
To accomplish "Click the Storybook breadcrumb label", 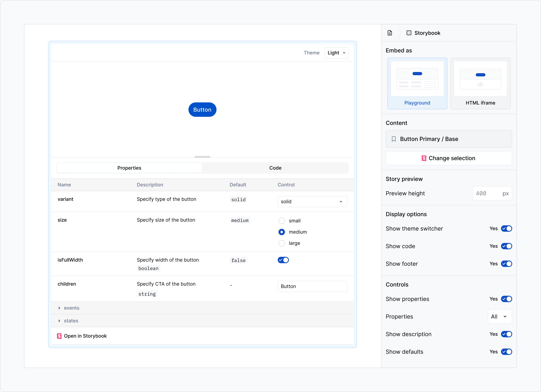I will coord(427,33).
